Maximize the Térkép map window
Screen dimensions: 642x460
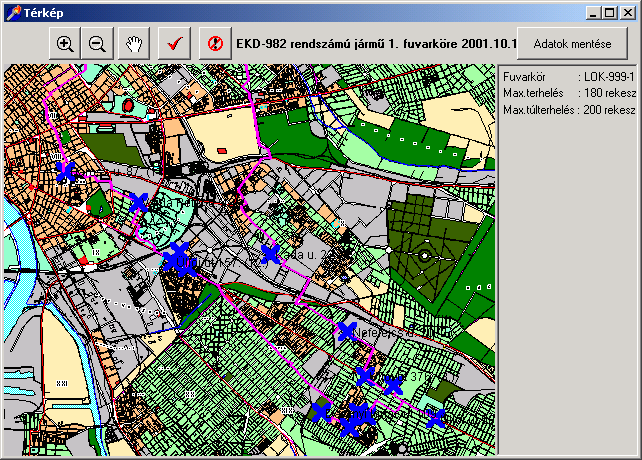(x=611, y=12)
